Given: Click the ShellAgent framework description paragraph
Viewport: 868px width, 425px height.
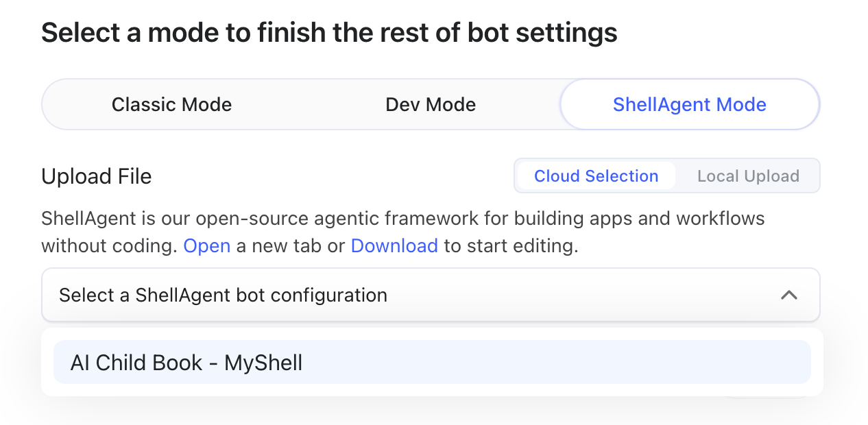Looking at the screenshot, I should tap(402, 219).
